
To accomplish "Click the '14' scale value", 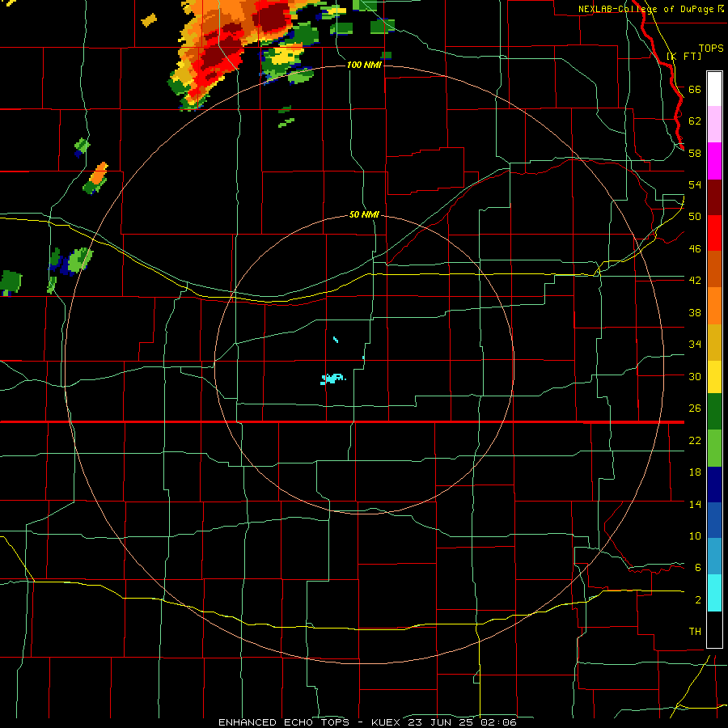I will 695,504.
